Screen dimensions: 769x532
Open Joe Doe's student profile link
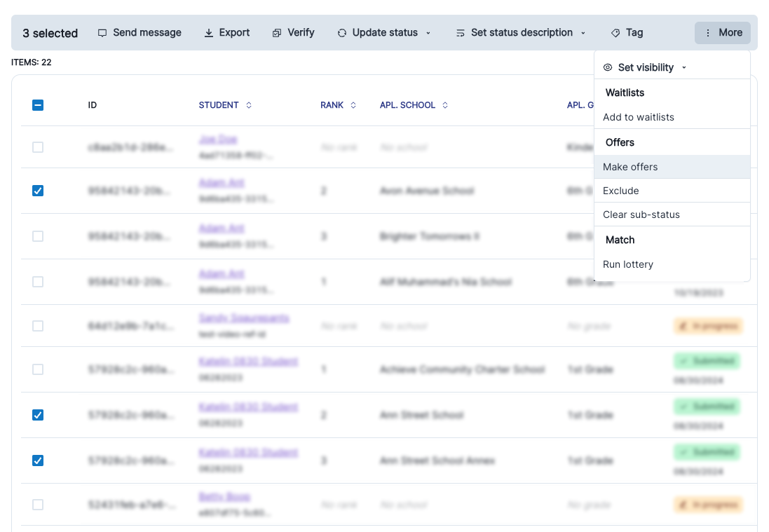tap(219, 139)
